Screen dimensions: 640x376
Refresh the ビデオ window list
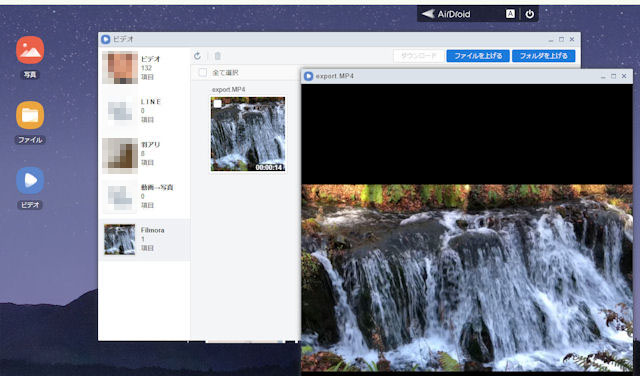pyautogui.click(x=198, y=56)
